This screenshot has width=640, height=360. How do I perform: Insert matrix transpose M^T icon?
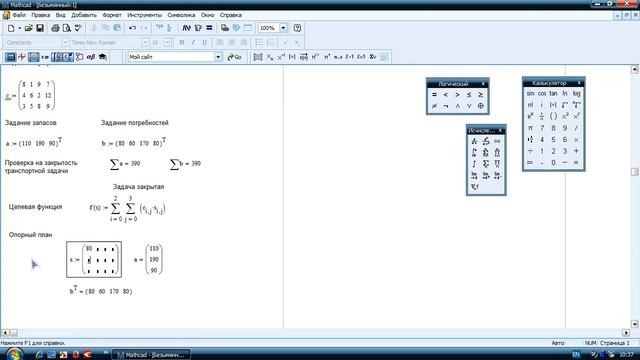(x=327, y=57)
